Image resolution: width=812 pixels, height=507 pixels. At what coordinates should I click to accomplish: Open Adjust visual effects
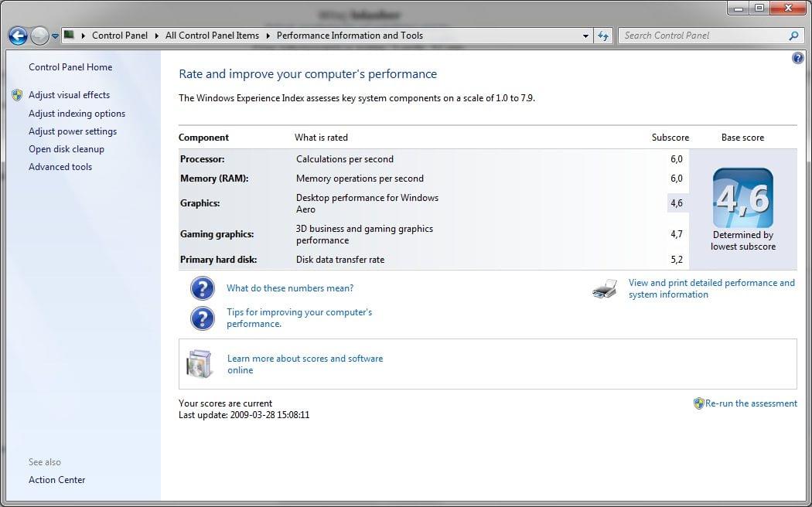point(70,95)
